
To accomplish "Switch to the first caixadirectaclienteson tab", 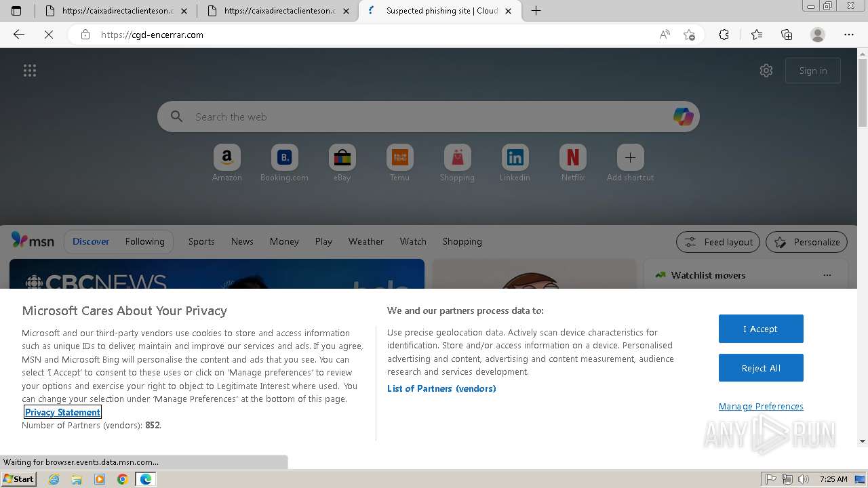I will click(x=115, y=11).
